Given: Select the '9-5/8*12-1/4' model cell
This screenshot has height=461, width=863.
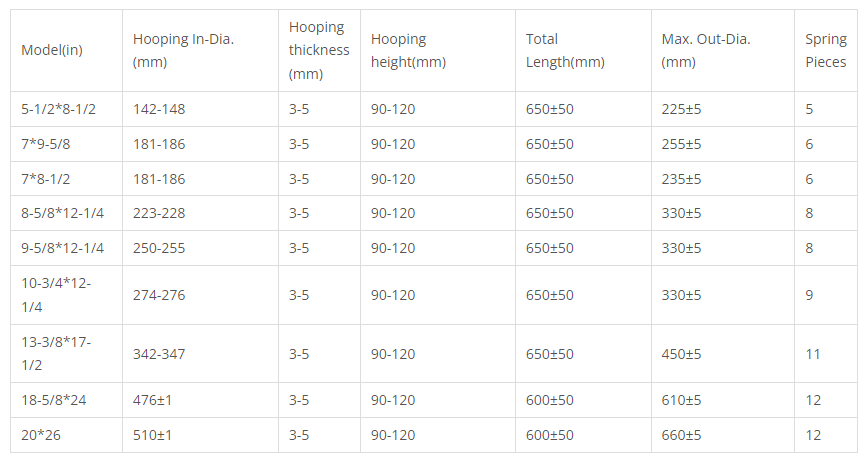Looking at the screenshot, I should point(62,248).
